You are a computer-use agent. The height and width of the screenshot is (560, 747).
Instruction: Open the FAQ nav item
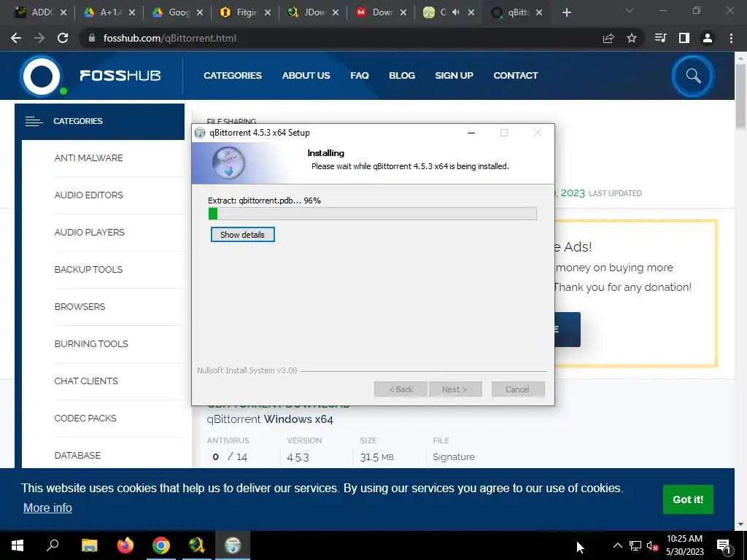coord(359,75)
